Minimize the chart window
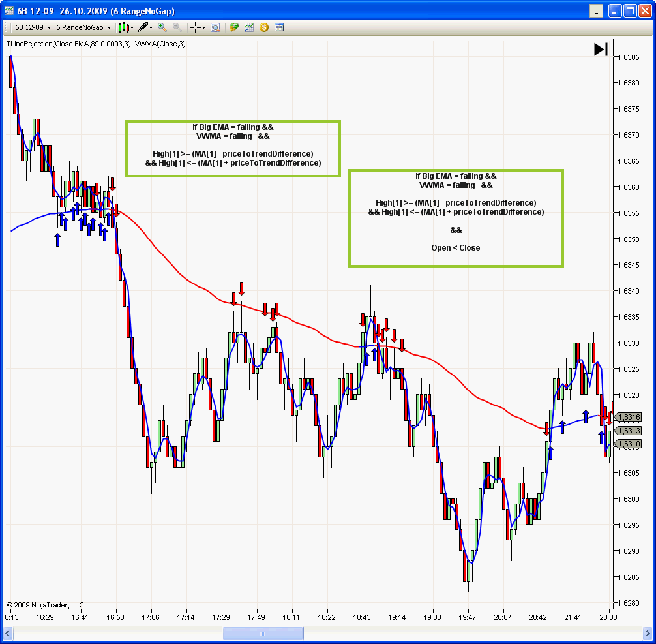Viewport: 656px width, 644px height. click(x=614, y=11)
